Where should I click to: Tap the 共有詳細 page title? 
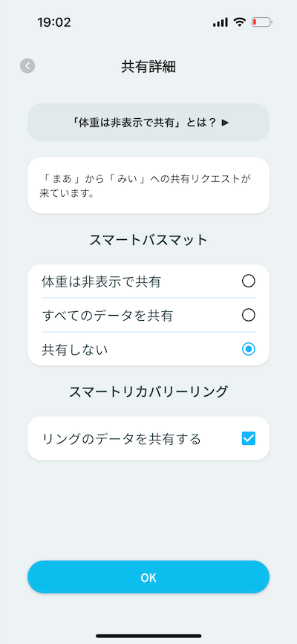pyautogui.click(x=148, y=67)
